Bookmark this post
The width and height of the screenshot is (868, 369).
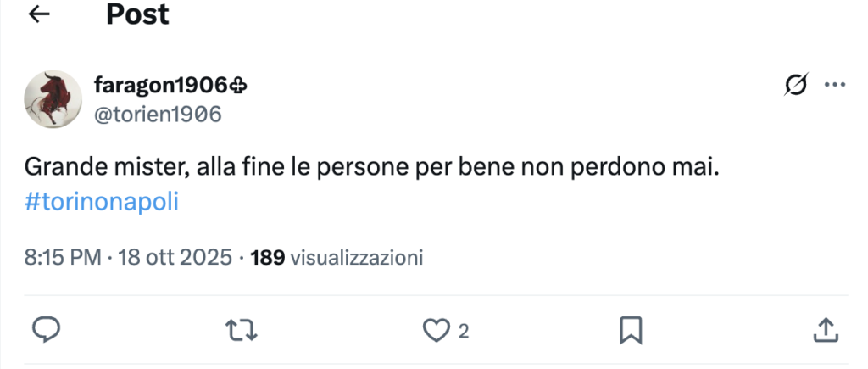click(x=632, y=330)
